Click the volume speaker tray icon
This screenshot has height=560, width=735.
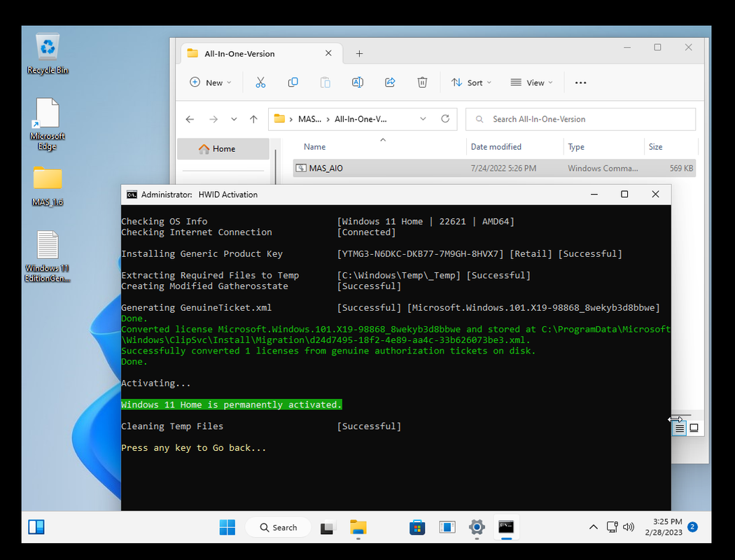pos(629,527)
